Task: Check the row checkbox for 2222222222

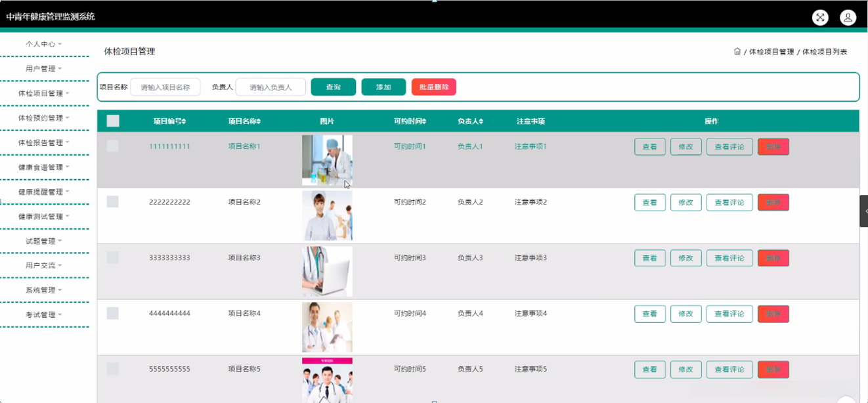Action: click(x=113, y=201)
